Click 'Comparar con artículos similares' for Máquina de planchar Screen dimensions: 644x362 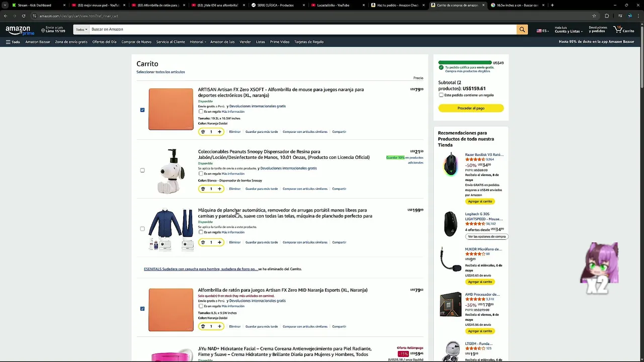(305, 242)
